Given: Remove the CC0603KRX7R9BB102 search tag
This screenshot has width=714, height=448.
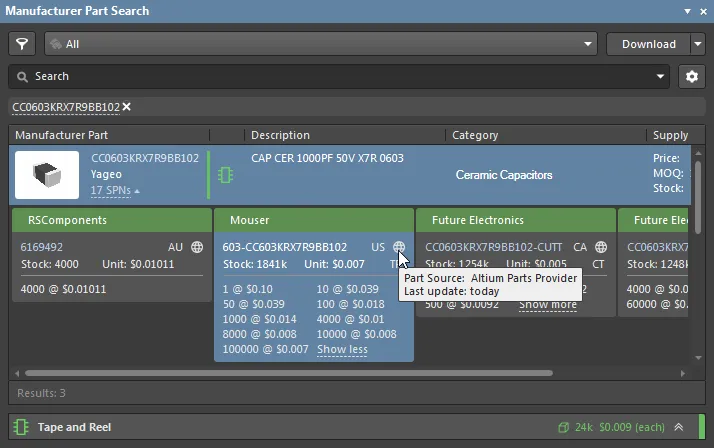Looking at the screenshot, I should (127, 107).
